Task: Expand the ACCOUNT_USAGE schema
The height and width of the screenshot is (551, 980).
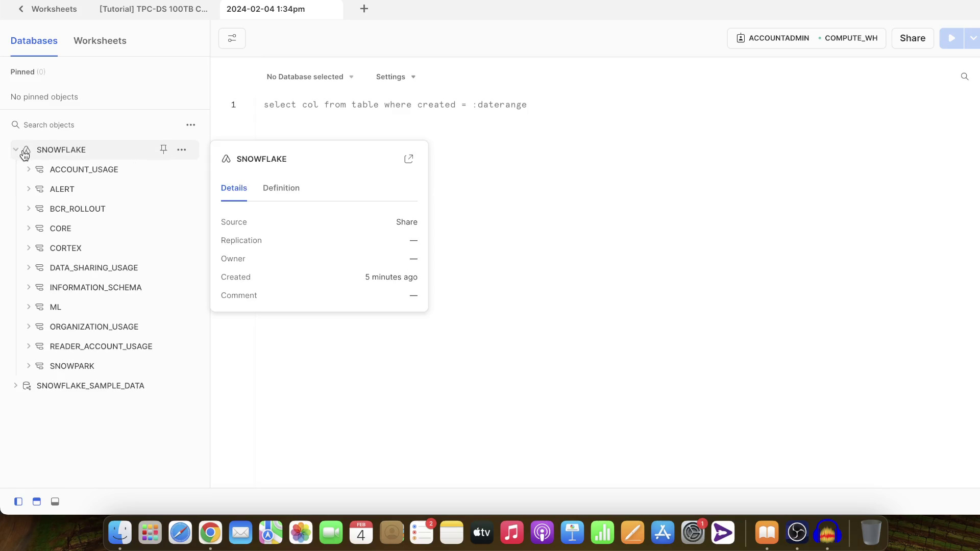Action: click(x=29, y=169)
